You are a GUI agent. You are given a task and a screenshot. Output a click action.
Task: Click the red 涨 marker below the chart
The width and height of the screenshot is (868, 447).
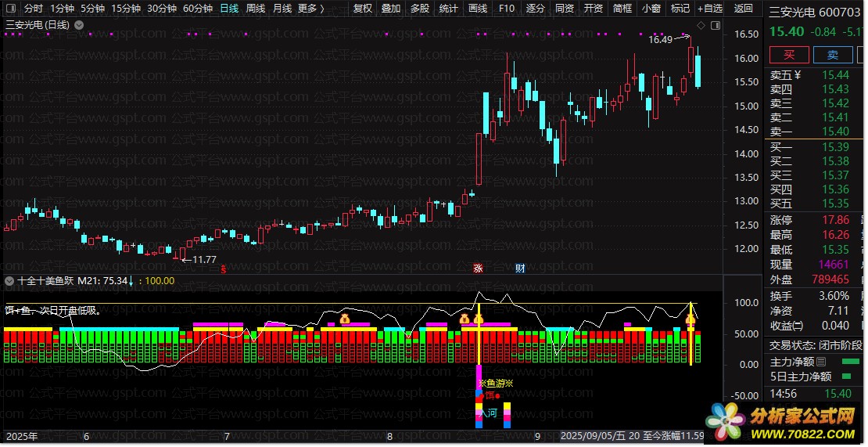[478, 268]
